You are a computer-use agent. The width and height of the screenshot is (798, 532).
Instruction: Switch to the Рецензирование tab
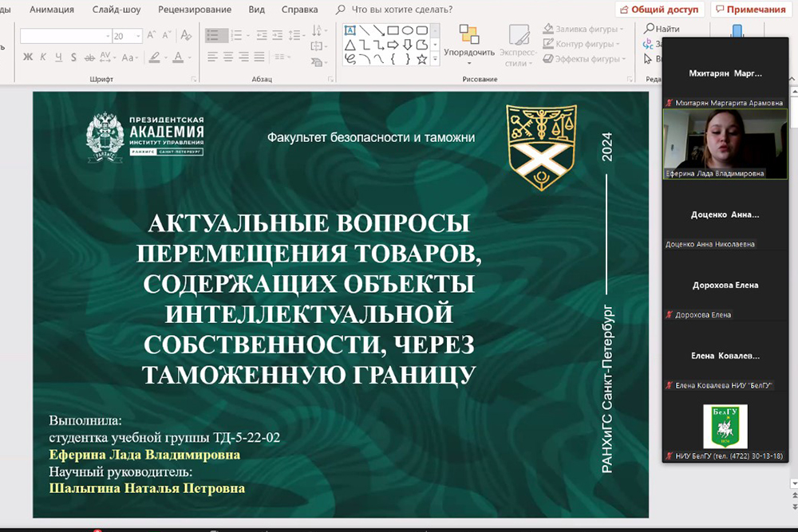196,10
